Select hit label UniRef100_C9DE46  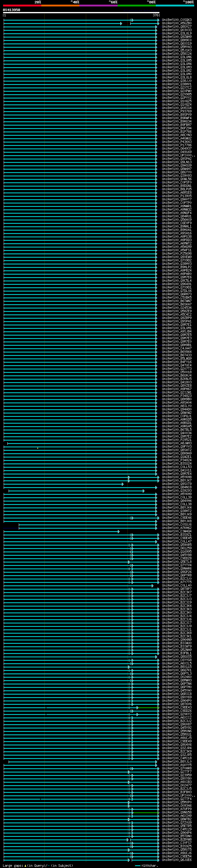click(x=177, y=518)
